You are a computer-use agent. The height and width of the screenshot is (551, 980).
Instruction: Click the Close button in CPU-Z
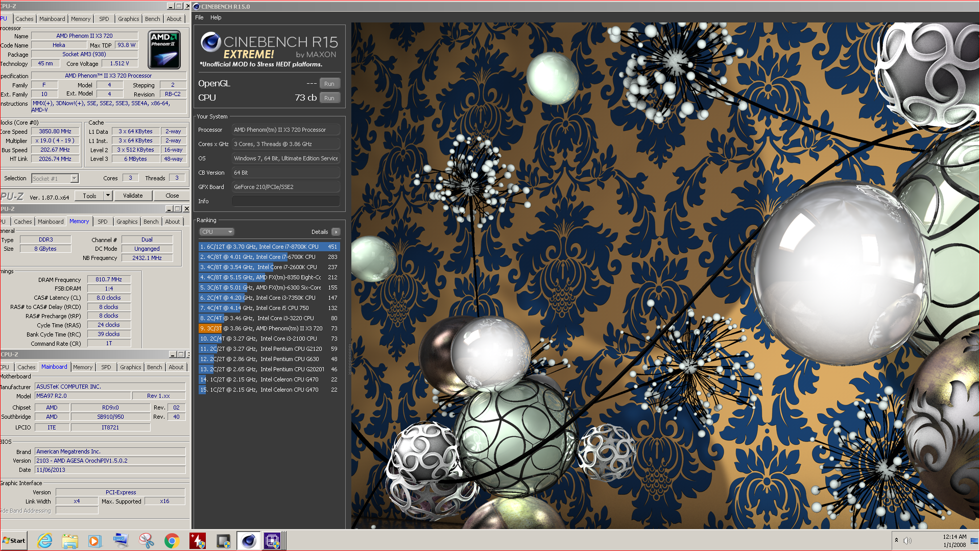pyautogui.click(x=172, y=196)
